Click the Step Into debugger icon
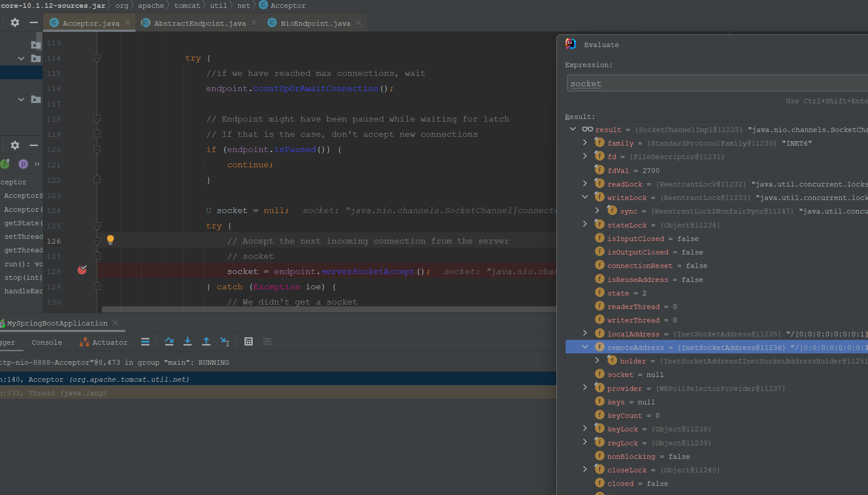Viewport: 868px width, 495px height. [187, 342]
